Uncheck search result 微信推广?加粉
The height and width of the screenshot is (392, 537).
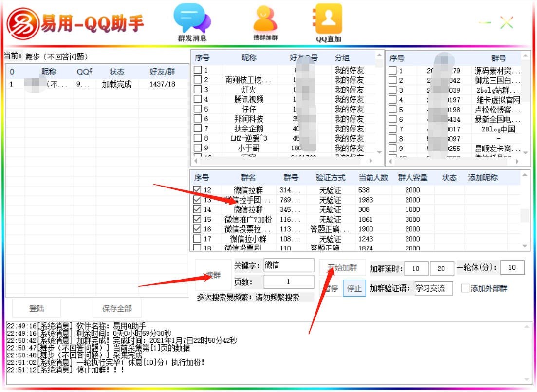197,219
